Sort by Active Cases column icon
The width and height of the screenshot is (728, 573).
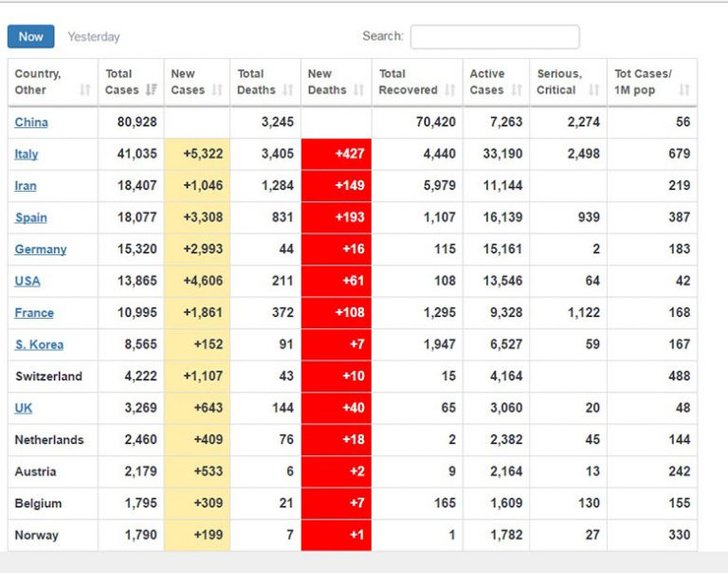[516, 90]
